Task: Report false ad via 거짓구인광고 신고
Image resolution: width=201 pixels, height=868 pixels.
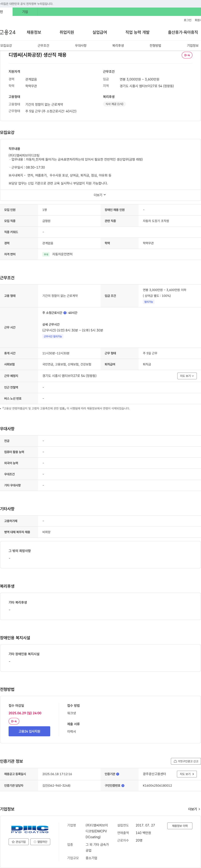Action: 186,761
